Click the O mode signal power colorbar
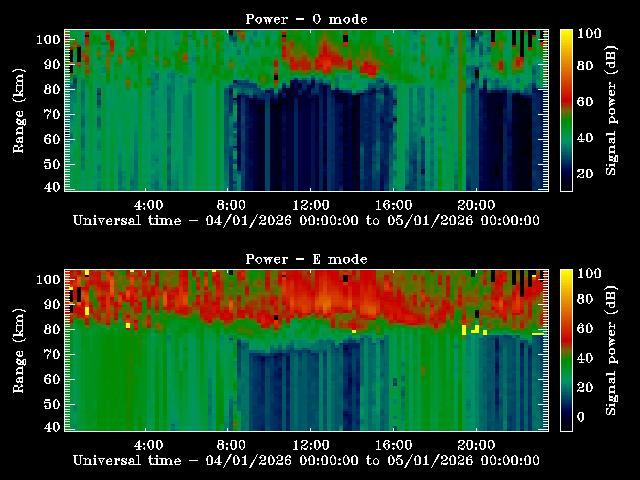The height and width of the screenshot is (480, 640). [566, 110]
